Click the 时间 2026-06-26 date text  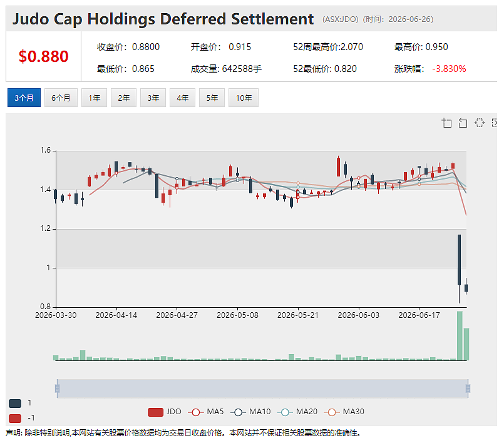point(398,19)
